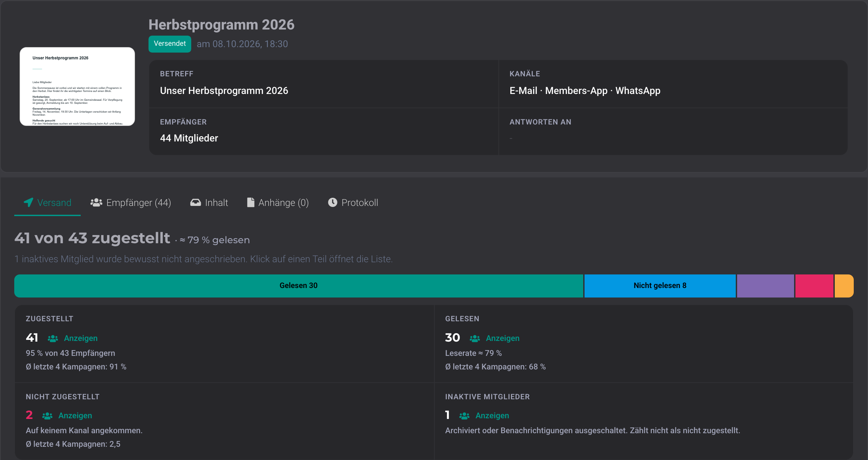Image resolution: width=868 pixels, height=460 pixels.
Task: Click the clock icon beside Protokoll
Action: [333, 203]
